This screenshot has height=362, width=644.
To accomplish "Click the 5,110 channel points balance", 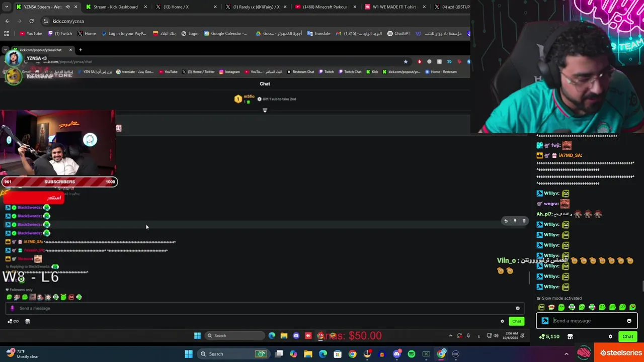I will pyautogui.click(x=549, y=336).
